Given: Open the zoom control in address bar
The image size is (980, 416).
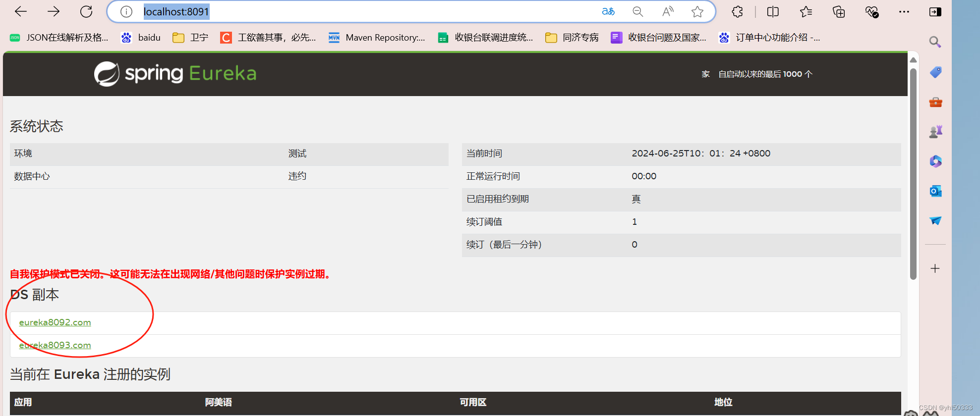Looking at the screenshot, I should click(x=638, y=11).
